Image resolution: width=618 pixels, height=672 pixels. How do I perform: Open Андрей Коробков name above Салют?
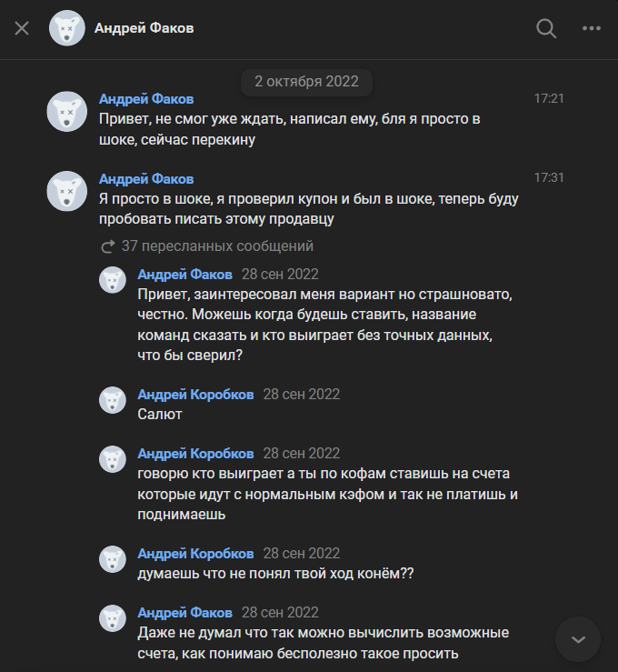[x=195, y=394]
